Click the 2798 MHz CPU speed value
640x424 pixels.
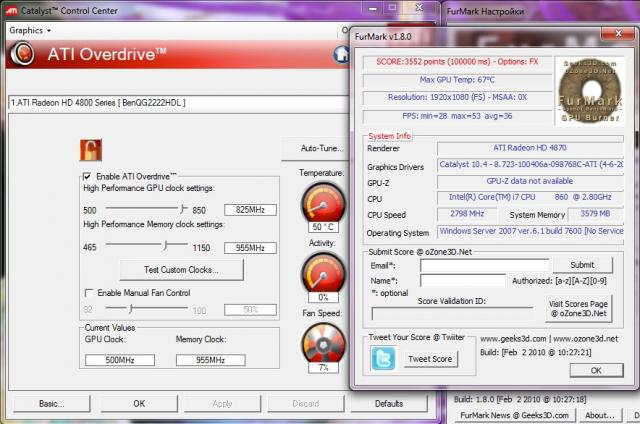point(467,213)
